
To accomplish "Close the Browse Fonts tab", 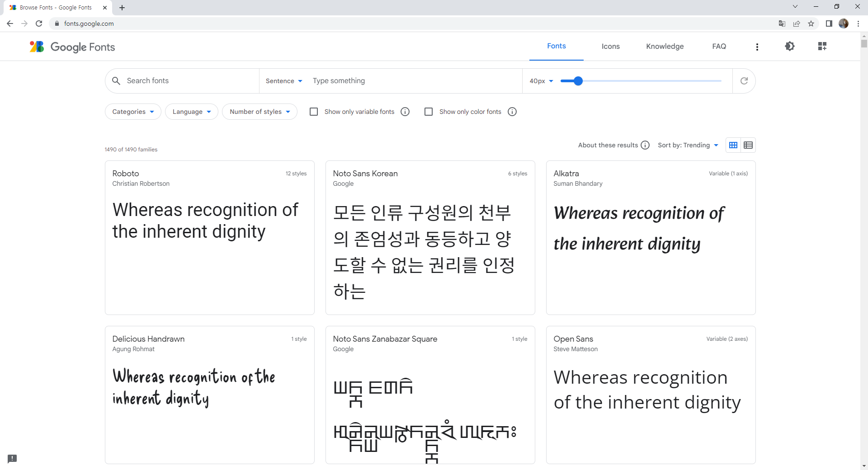I will pyautogui.click(x=105, y=8).
